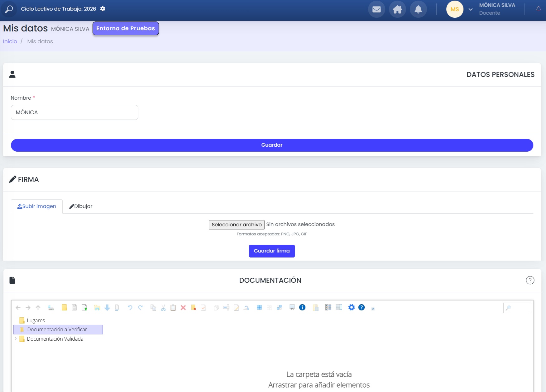Screen dimensions: 546x392
Task: Click the search magnifier icon in top bar
Action: [9, 9]
